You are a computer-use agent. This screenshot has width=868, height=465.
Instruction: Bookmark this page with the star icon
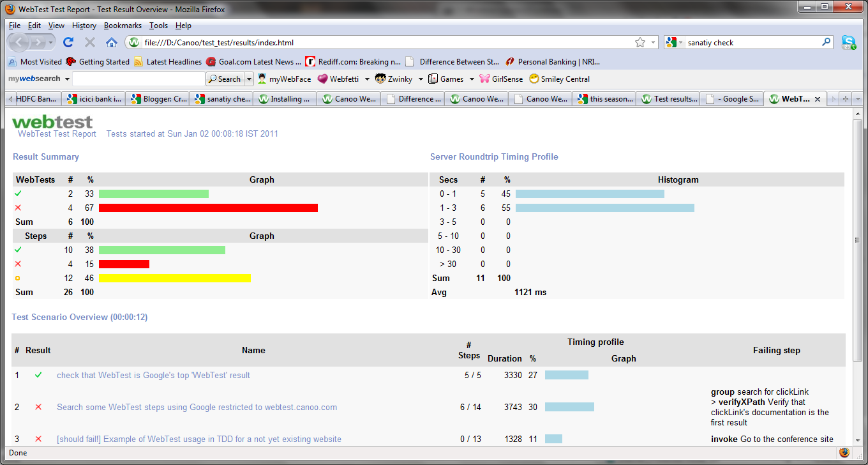coord(640,42)
